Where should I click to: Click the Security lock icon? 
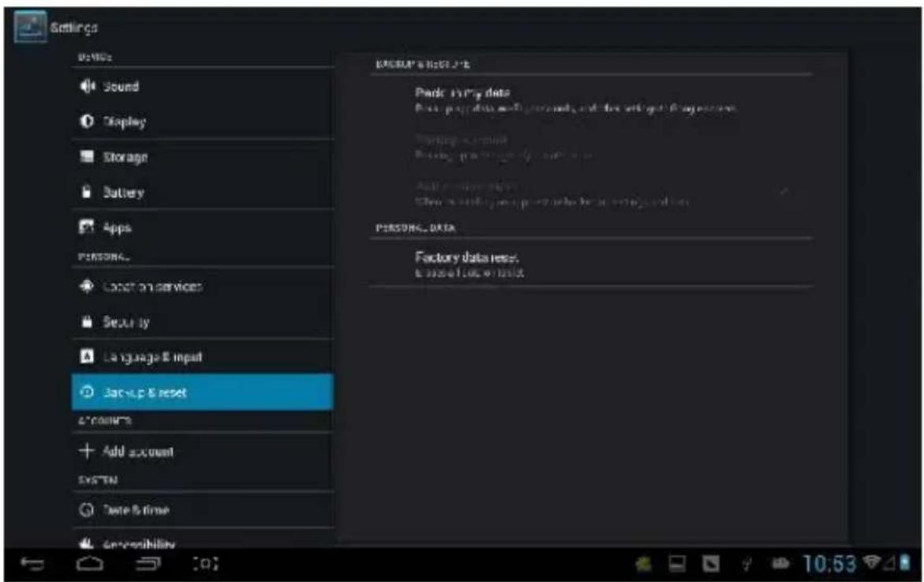point(87,321)
